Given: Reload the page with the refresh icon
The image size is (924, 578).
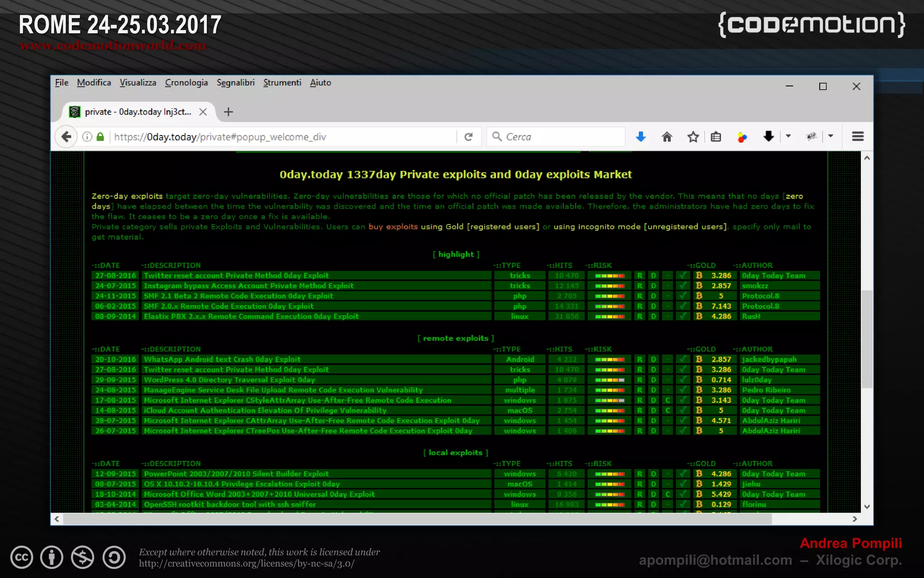Looking at the screenshot, I should pyautogui.click(x=468, y=137).
